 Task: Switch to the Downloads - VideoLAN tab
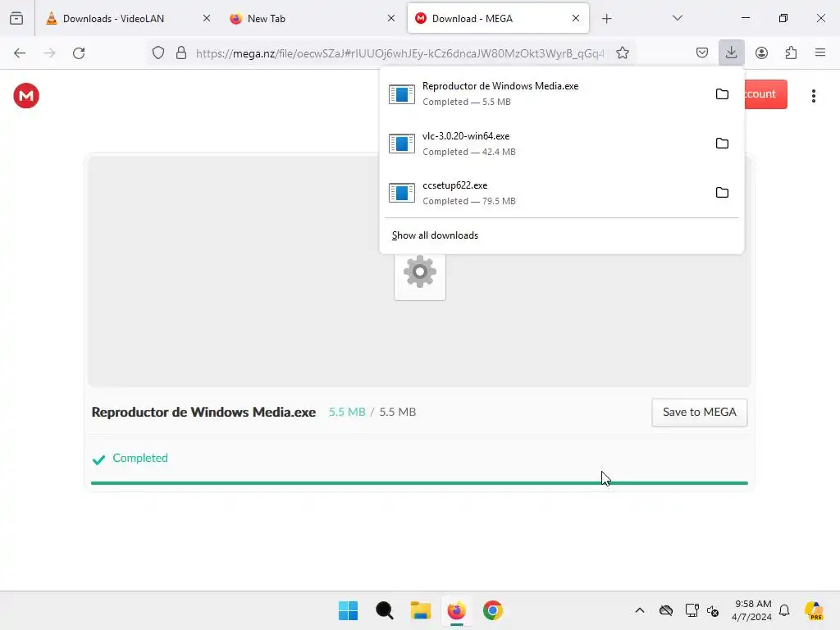point(127,18)
